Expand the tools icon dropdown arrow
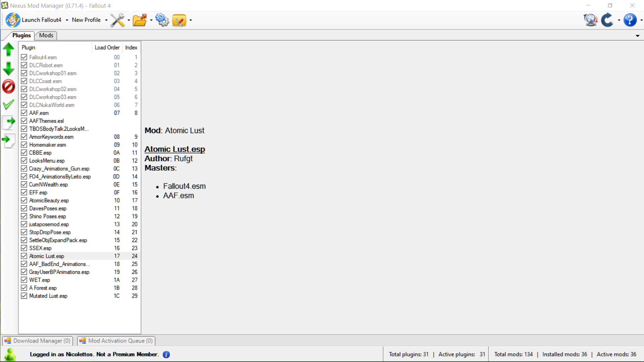The image size is (644, 362). click(129, 20)
